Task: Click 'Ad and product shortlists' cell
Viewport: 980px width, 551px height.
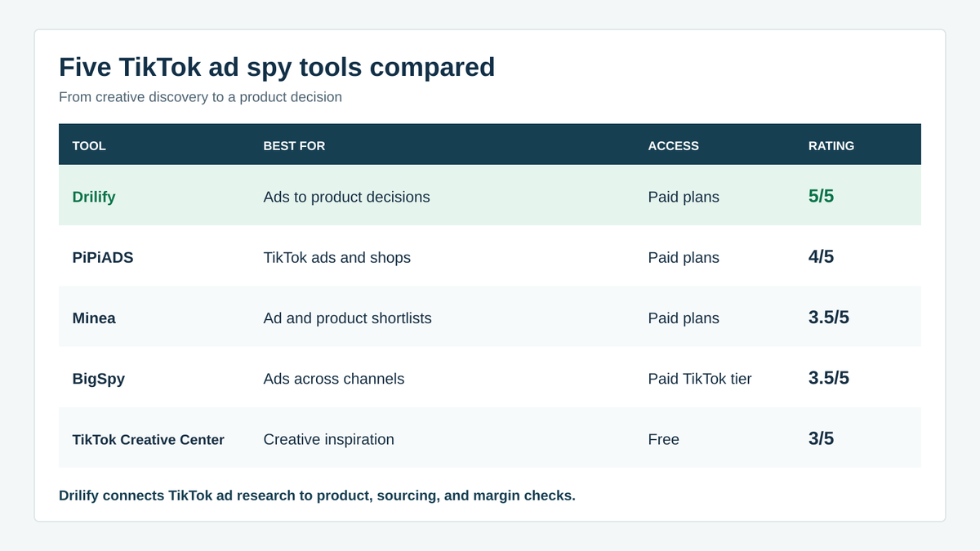Action: (348, 318)
